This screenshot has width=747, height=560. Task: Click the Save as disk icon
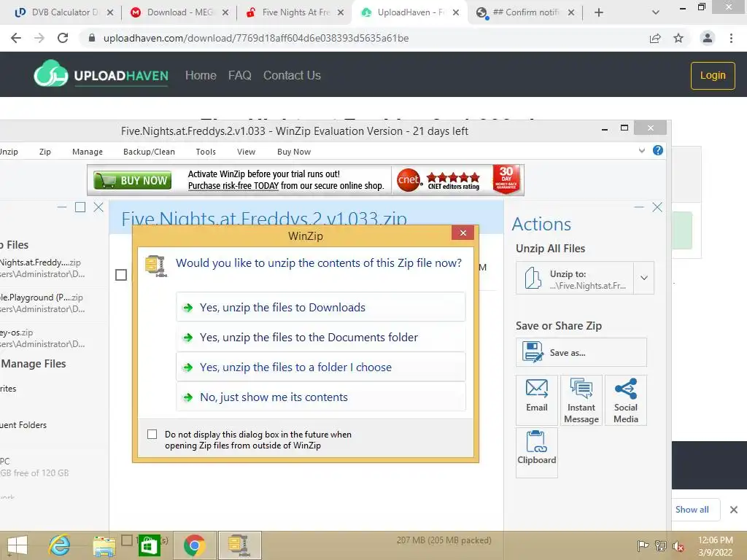[532, 352]
